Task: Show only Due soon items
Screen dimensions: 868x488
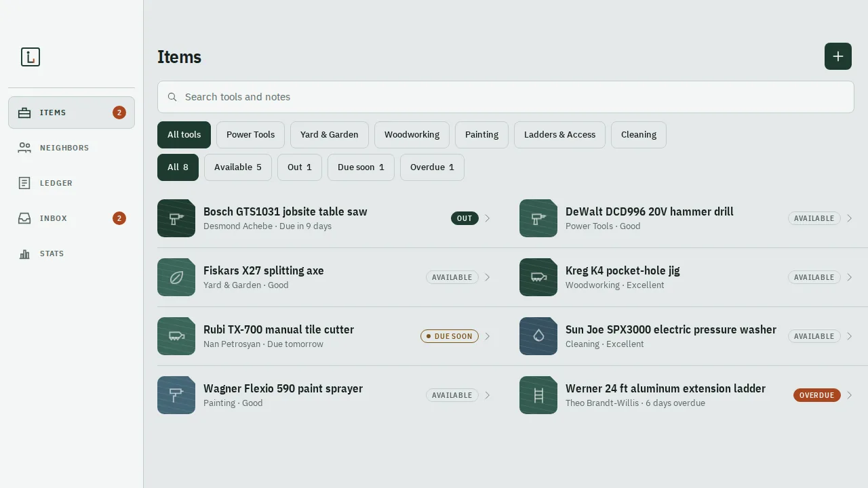Action: tap(361, 167)
